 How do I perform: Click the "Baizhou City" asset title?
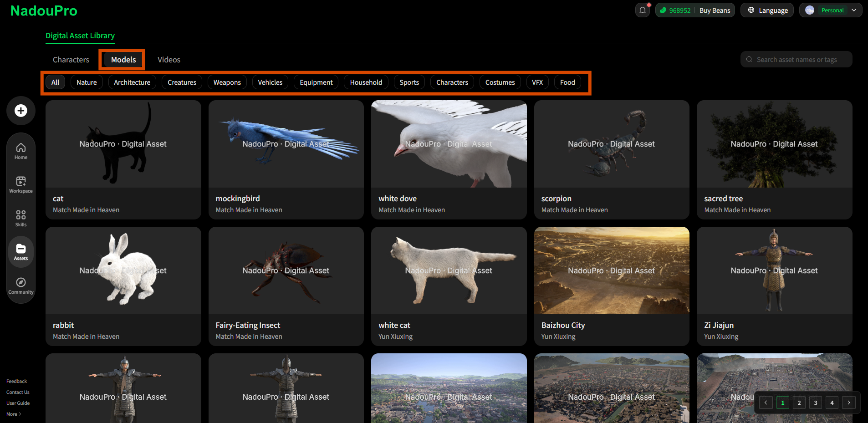tap(563, 325)
